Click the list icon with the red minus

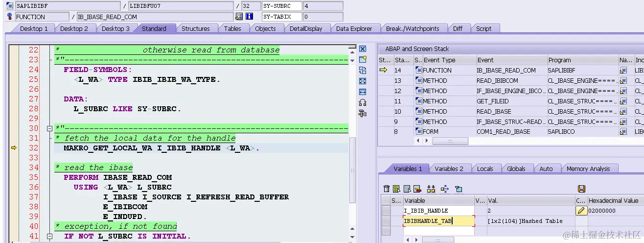coord(417,189)
